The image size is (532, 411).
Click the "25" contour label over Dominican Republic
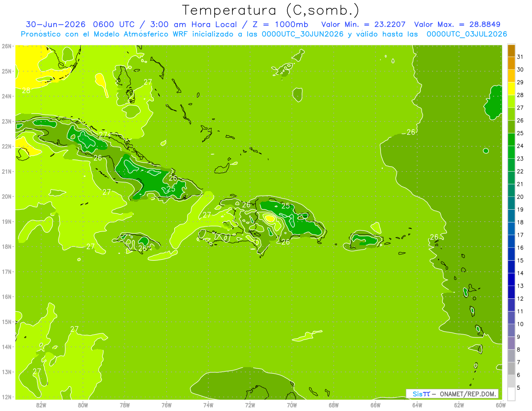(x=286, y=206)
